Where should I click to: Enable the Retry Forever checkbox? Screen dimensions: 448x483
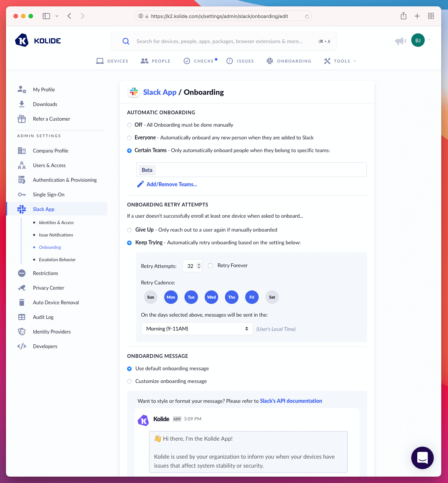[210, 265]
